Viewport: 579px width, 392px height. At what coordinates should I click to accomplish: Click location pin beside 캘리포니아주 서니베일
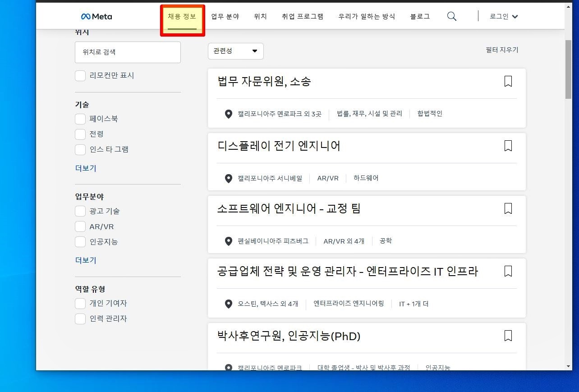[229, 178]
